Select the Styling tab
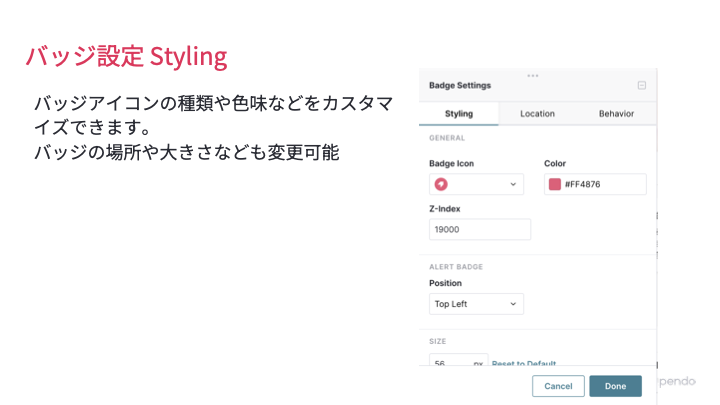The image size is (720, 405). coord(459,113)
